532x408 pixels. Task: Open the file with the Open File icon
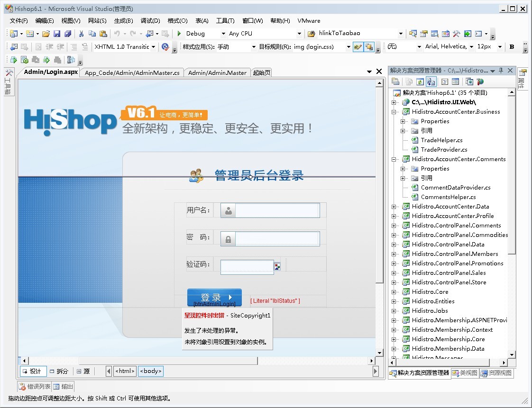(x=46, y=34)
